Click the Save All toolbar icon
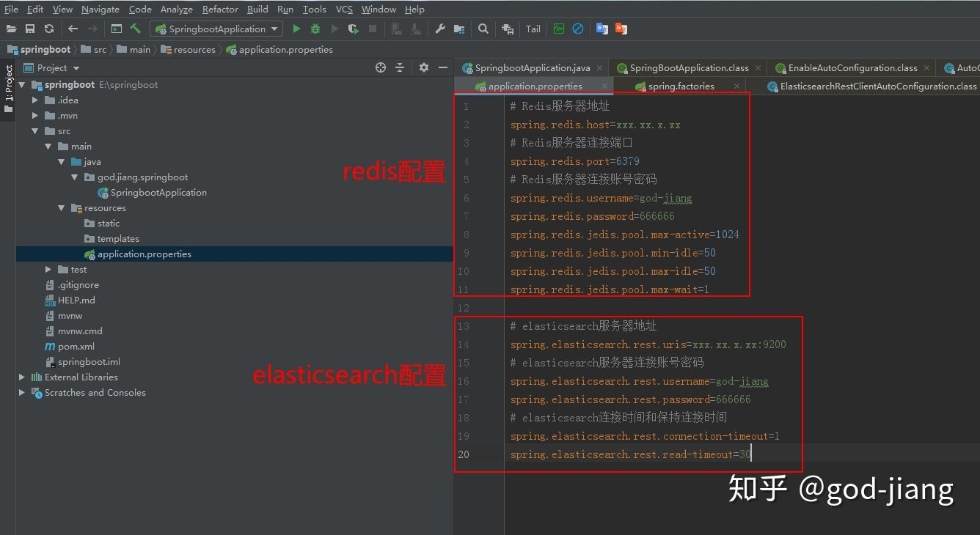 30,29
